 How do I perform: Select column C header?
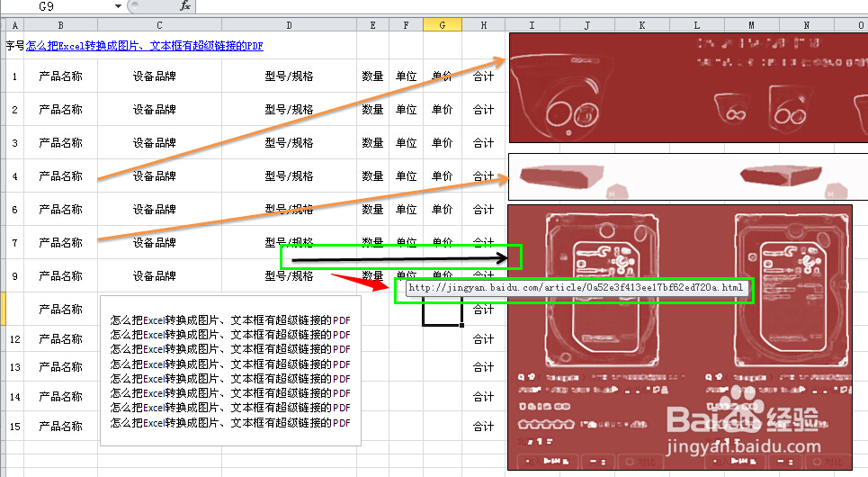[x=159, y=25]
